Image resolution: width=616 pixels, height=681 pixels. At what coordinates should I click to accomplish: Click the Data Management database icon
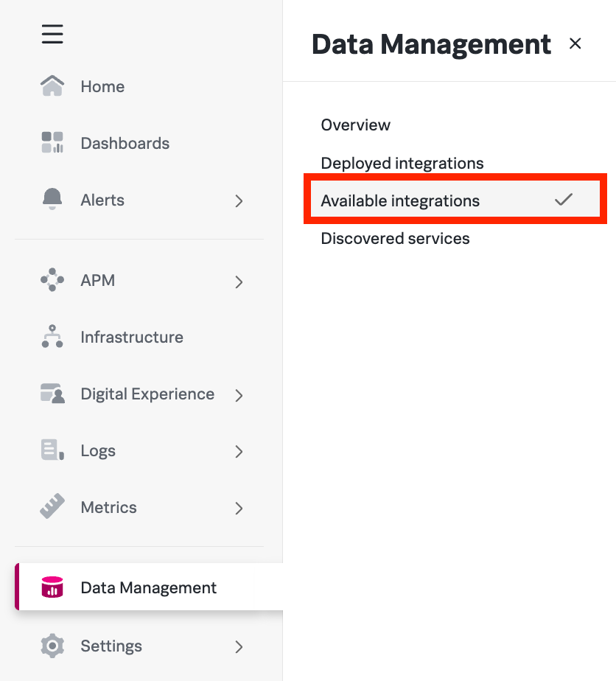(x=52, y=587)
